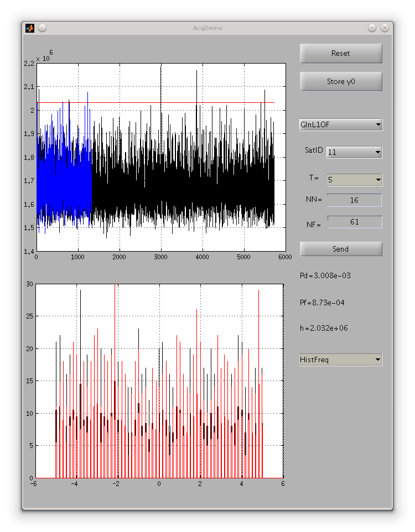
Task: Click the Store y0 button
Action: click(341, 81)
